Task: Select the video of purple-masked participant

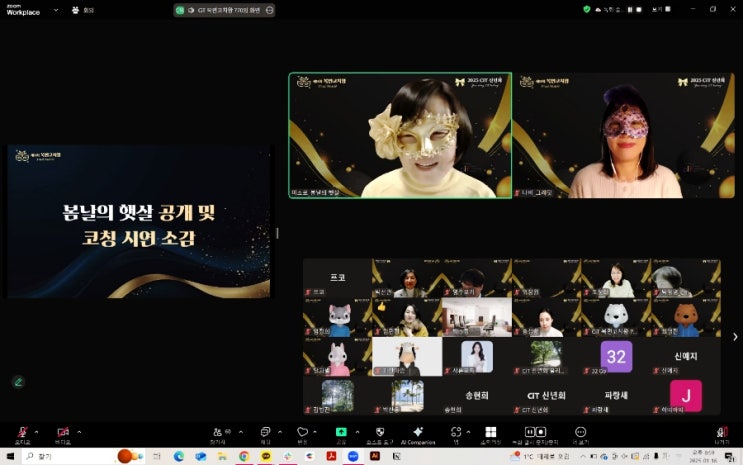Action: (x=624, y=135)
